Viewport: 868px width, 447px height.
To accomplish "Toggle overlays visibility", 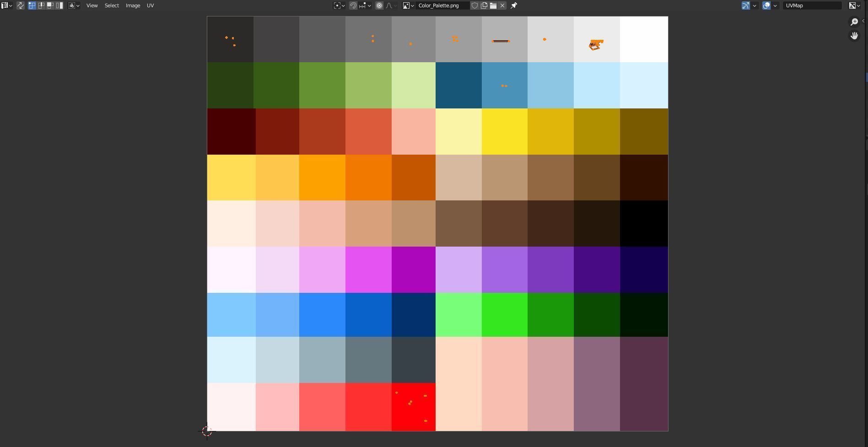I will [x=766, y=5].
